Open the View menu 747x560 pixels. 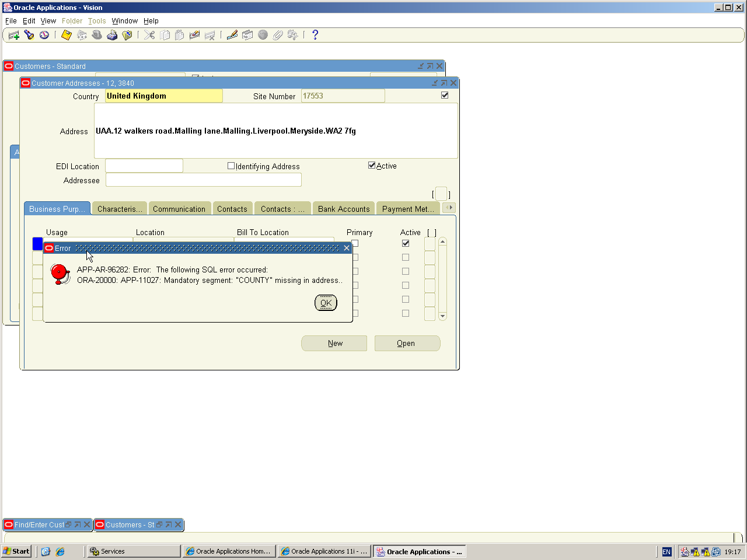coord(48,21)
